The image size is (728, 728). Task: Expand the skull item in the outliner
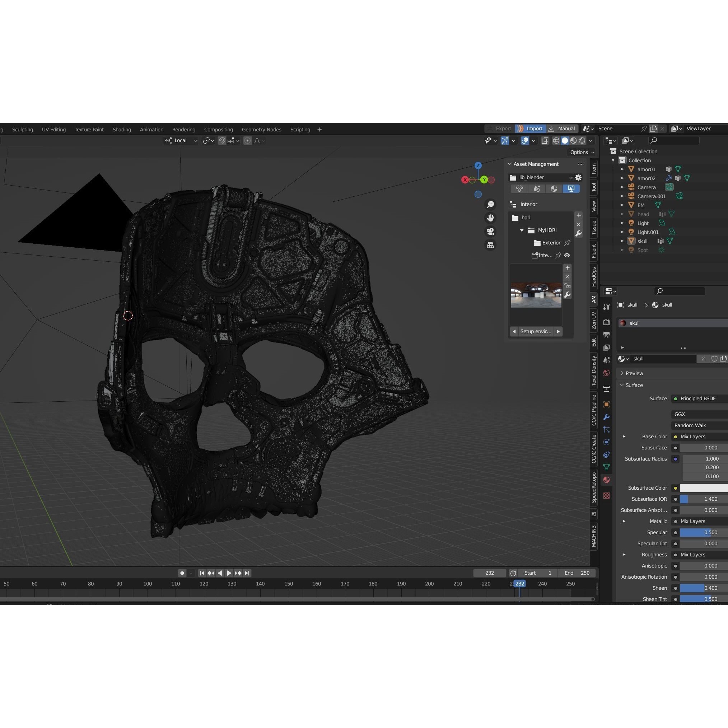[x=622, y=241]
